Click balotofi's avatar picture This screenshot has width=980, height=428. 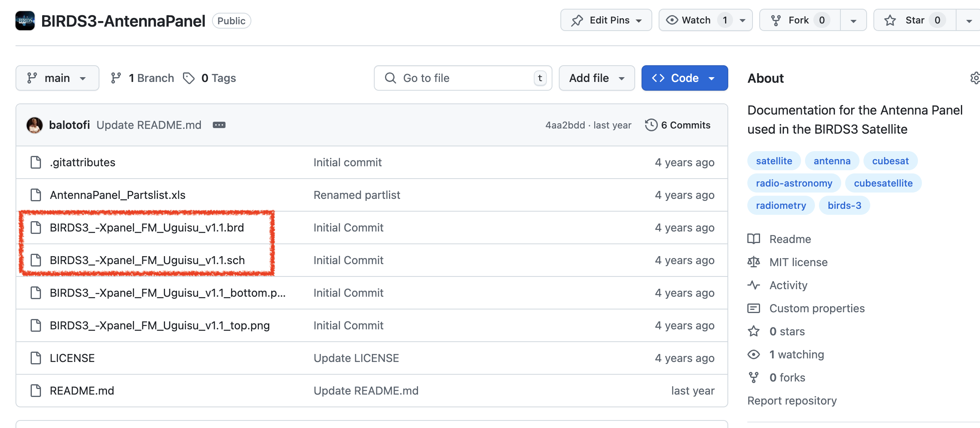coord(35,125)
